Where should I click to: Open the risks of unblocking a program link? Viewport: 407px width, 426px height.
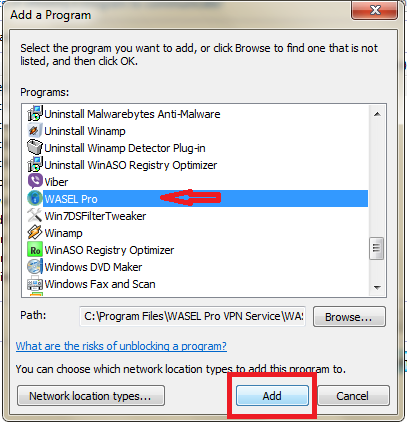(x=121, y=346)
